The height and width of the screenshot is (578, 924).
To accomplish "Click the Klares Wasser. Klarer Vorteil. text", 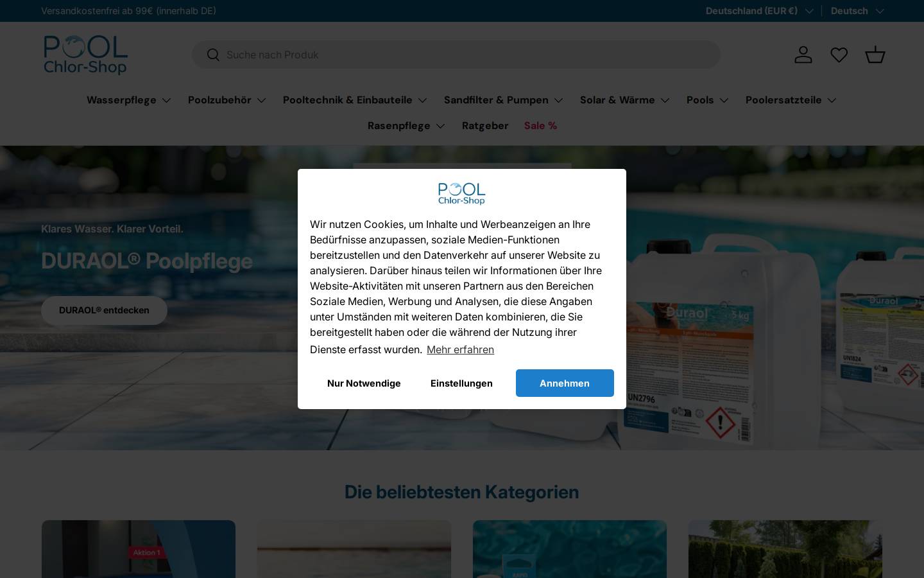I will 112,229.
